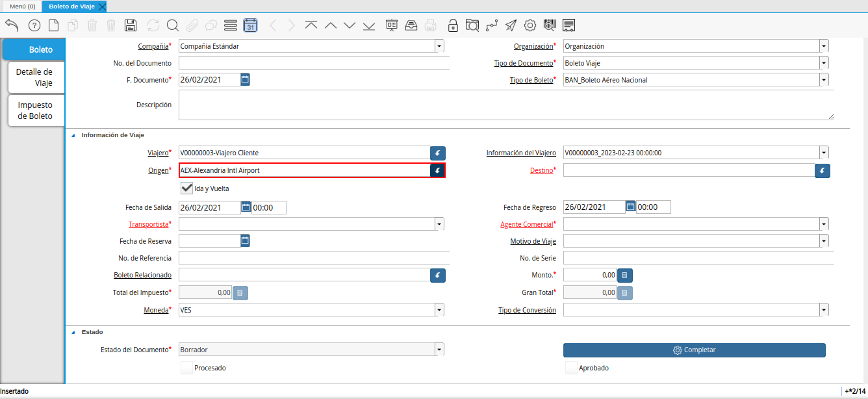Screen dimensions: 868x399
Task: Open the magnifier search records icon
Action: (x=172, y=25)
